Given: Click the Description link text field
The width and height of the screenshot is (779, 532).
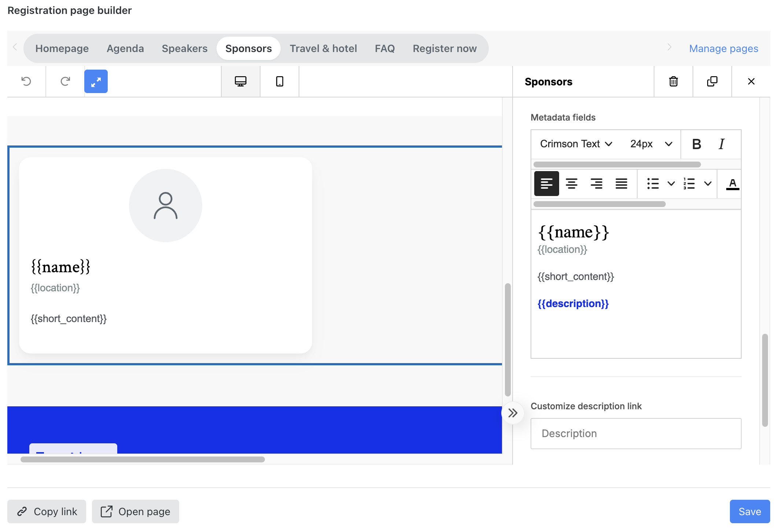Looking at the screenshot, I should [636, 433].
